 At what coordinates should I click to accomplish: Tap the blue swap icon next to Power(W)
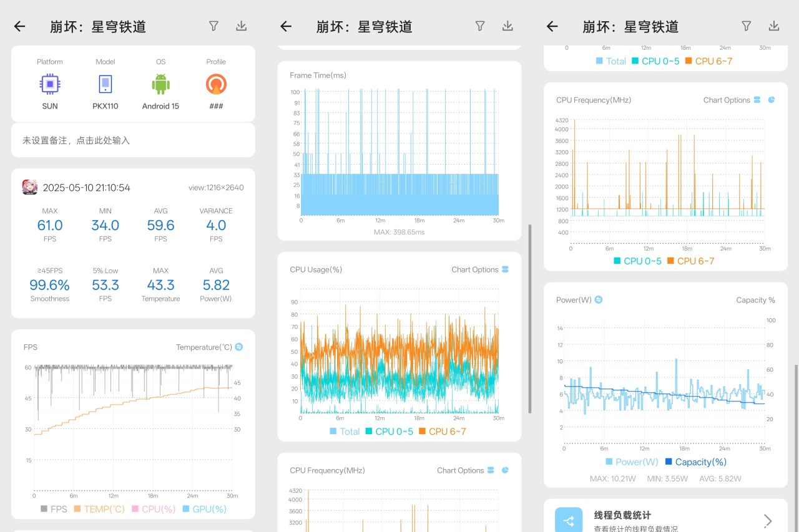click(599, 300)
